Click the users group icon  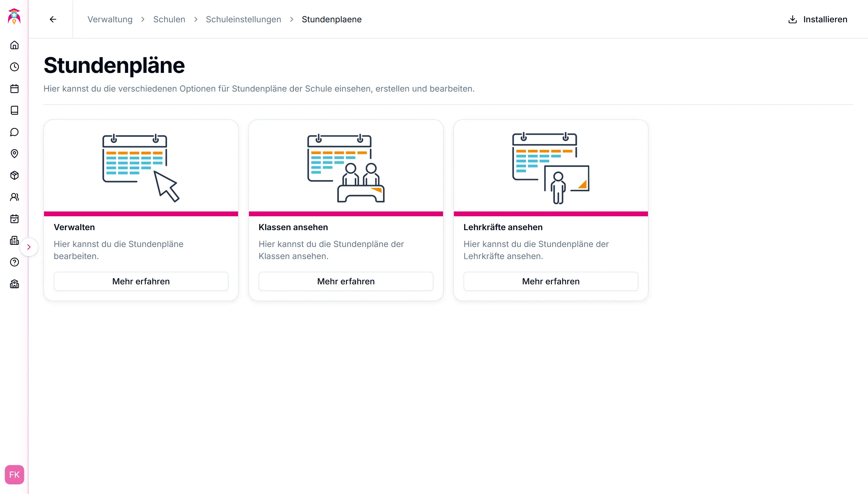14,197
